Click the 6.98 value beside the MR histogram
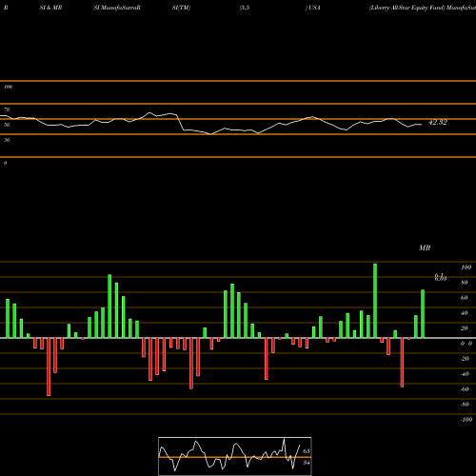The width and height of the screenshot is (476, 476). 441,279
